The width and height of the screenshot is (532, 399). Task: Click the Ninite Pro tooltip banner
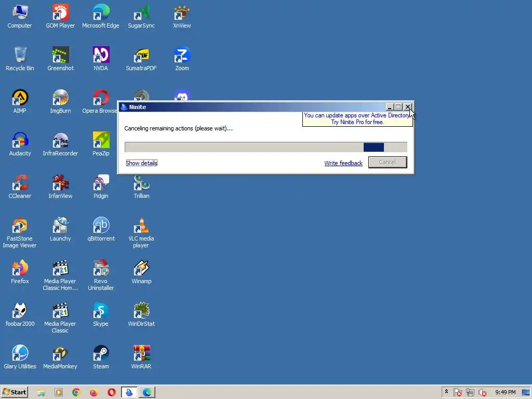[x=357, y=119]
